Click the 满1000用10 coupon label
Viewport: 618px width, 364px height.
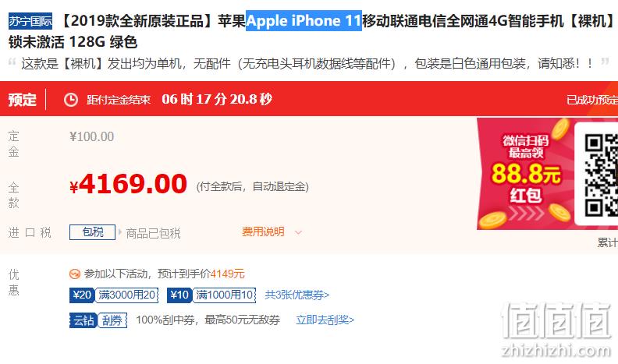[x=224, y=295]
